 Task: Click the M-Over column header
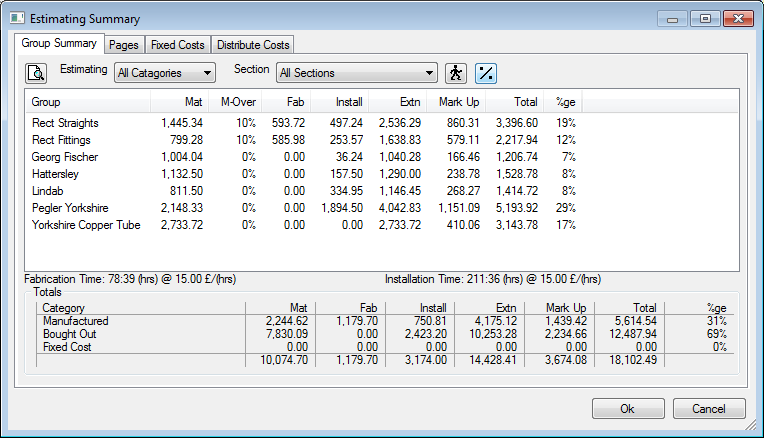[x=235, y=102]
